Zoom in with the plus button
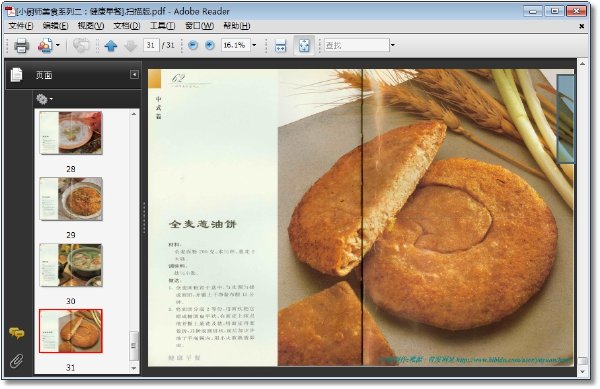 click(210, 45)
